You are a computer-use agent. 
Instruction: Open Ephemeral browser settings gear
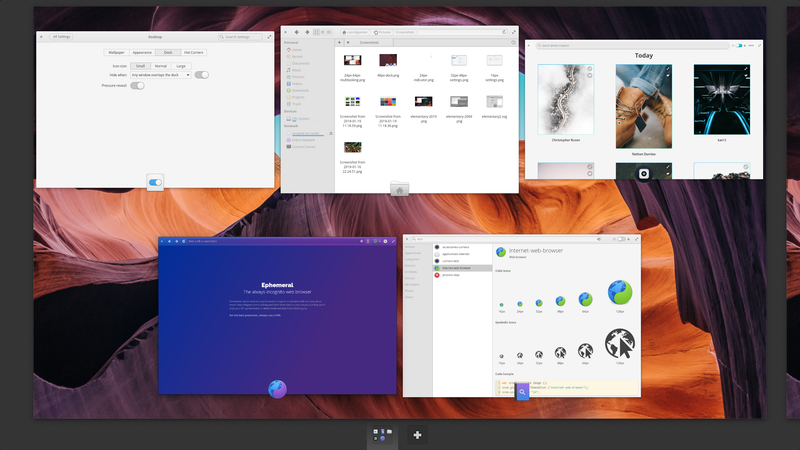coord(385,241)
